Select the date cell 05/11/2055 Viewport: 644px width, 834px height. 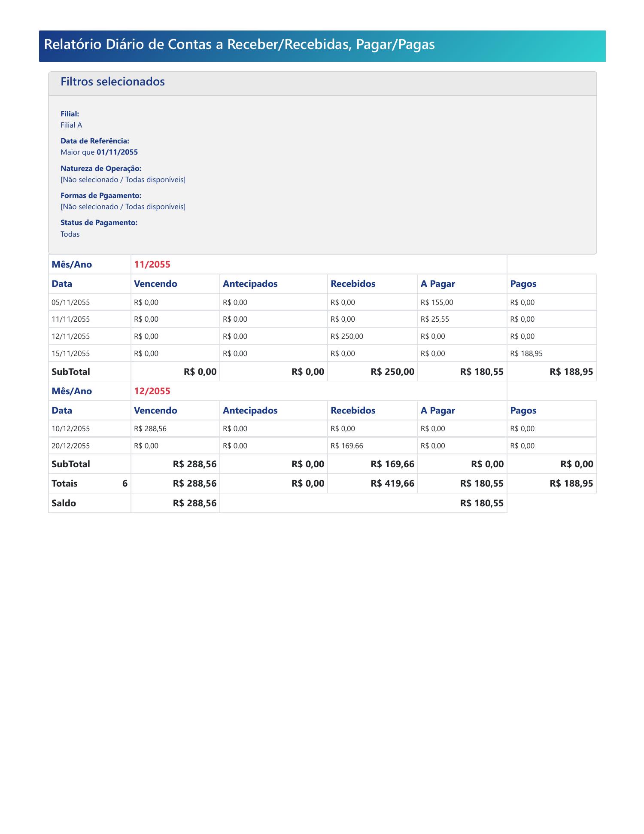point(71,302)
